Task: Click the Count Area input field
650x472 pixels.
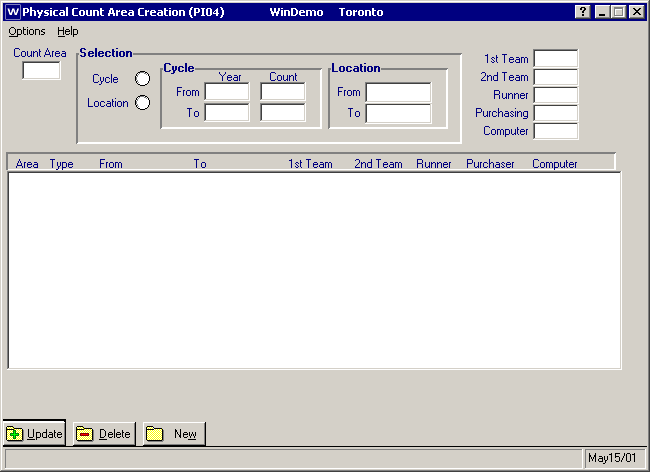Action: click(x=41, y=70)
